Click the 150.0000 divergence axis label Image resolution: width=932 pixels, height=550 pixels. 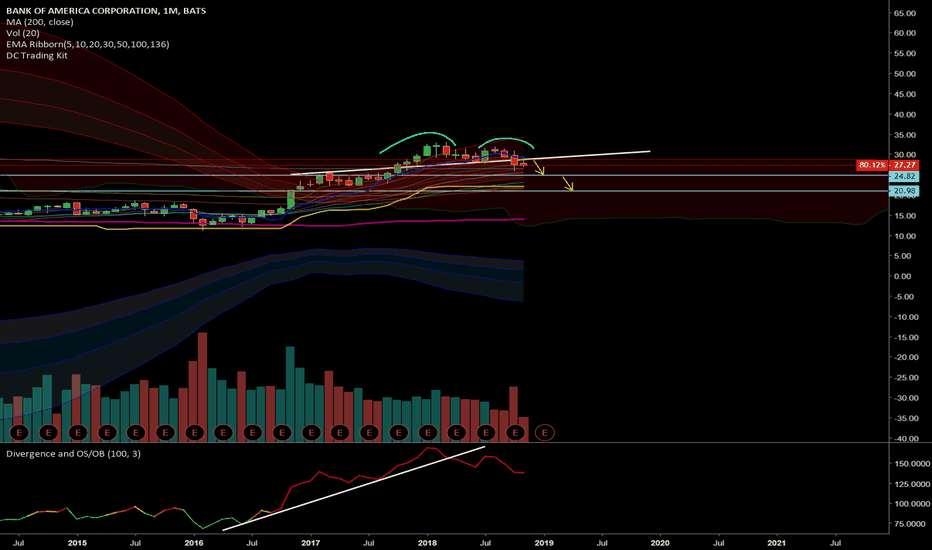tap(911, 464)
